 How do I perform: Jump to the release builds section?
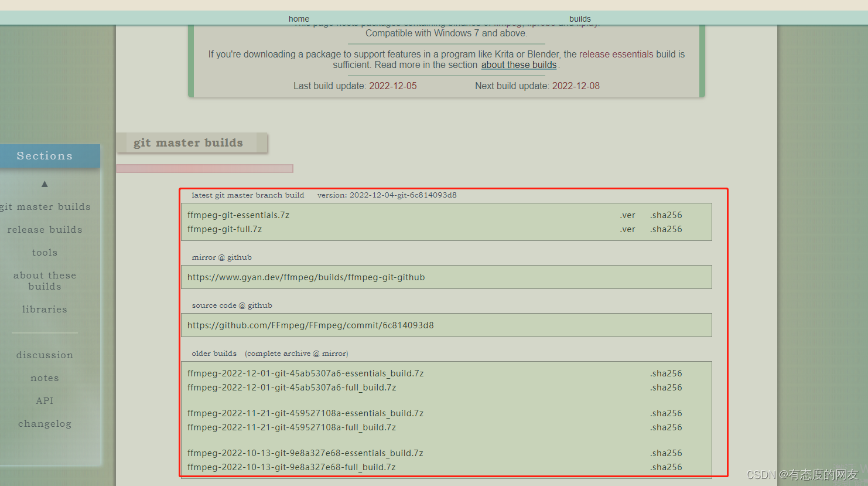(45, 230)
